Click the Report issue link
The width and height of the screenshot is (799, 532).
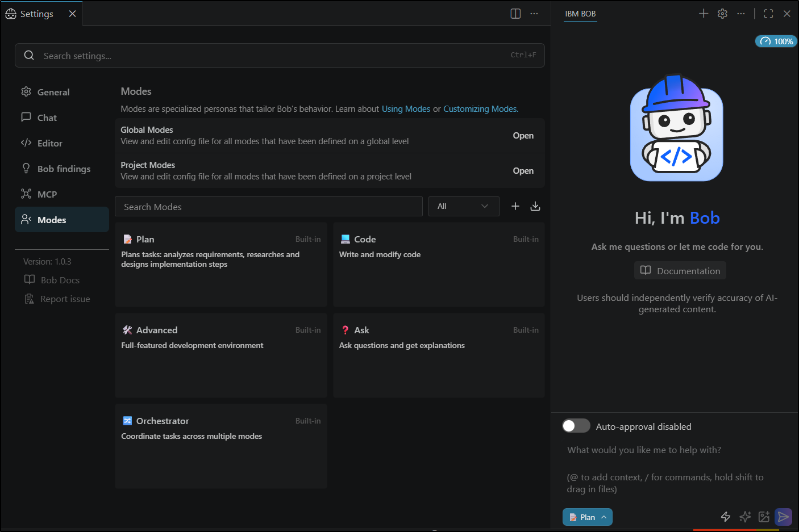[65, 299]
